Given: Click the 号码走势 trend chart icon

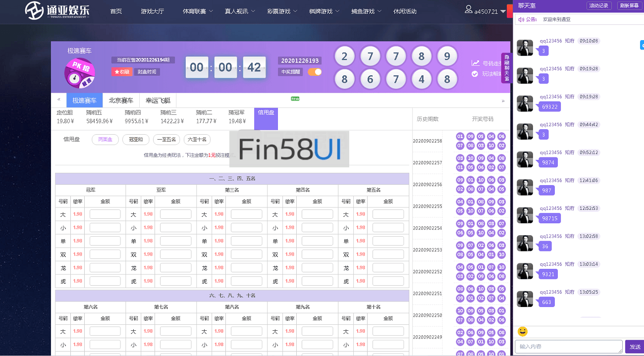Looking at the screenshot, I should pyautogui.click(x=475, y=63).
